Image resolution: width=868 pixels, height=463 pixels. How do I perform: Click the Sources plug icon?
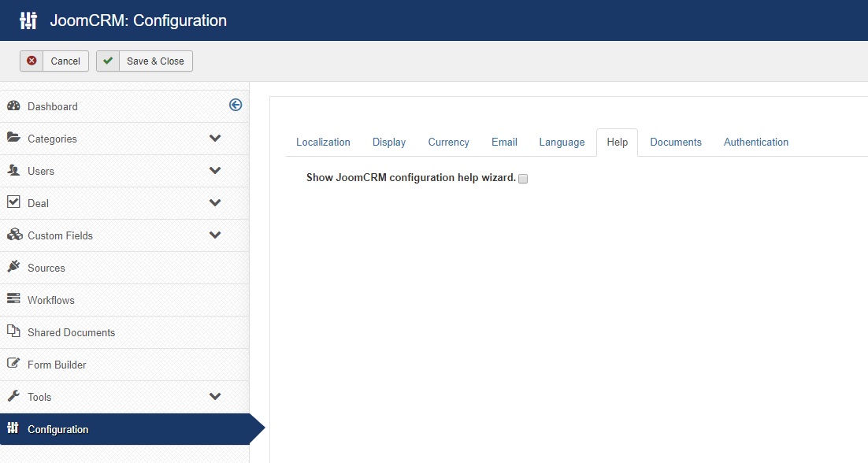(x=14, y=267)
